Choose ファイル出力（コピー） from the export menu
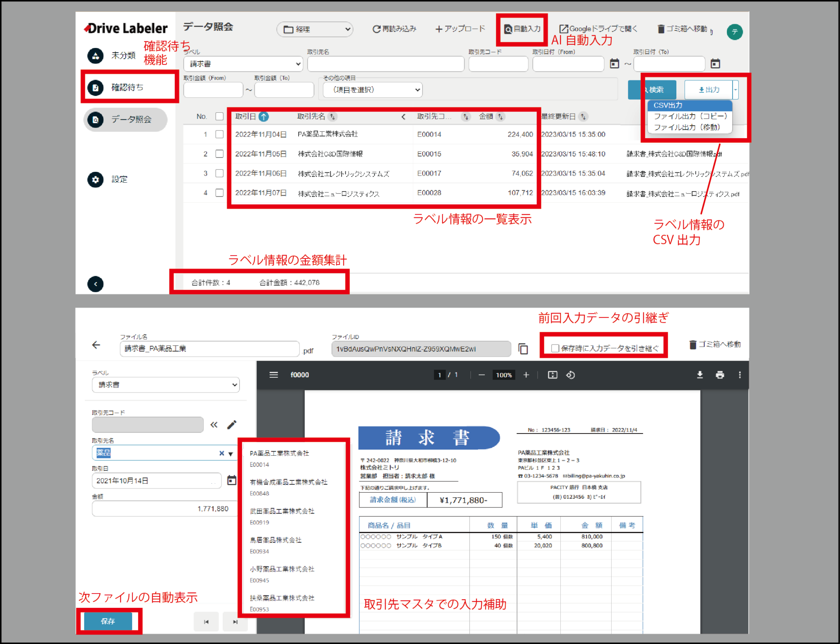Screen dimensions: 840x644 [x=689, y=116]
